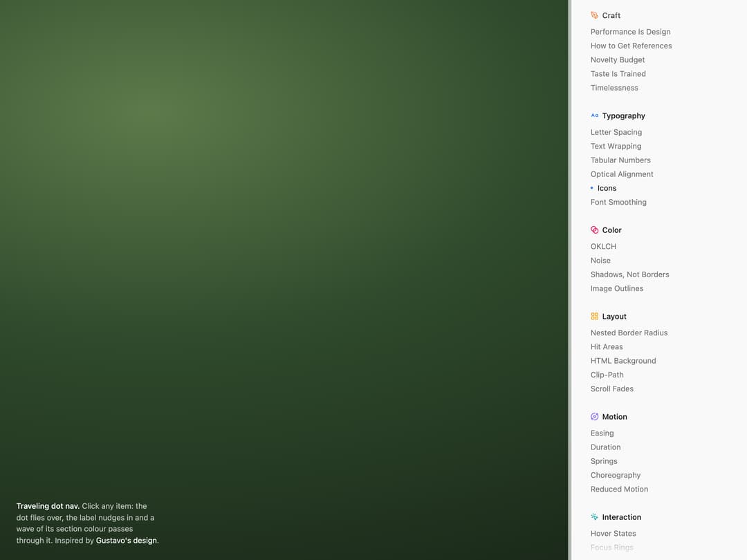
Task: Click the Interaction section heading
Action: tap(622, 517)
